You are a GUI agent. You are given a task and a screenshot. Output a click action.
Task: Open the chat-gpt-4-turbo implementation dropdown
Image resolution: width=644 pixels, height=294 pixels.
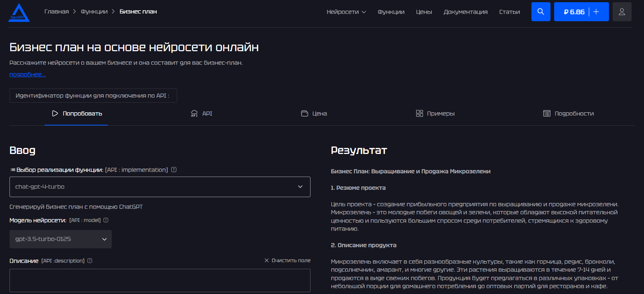pyautogui.click(x=160, y=187)
